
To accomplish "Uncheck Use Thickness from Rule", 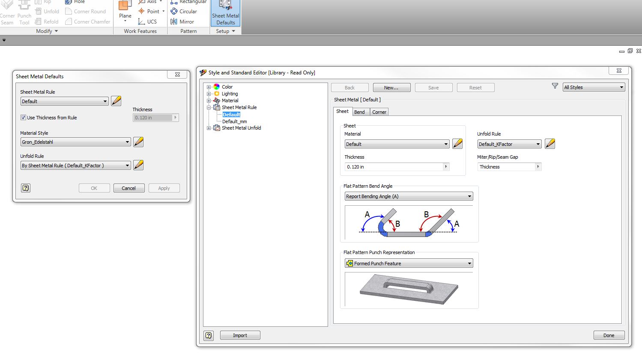I will coord(23,118).
